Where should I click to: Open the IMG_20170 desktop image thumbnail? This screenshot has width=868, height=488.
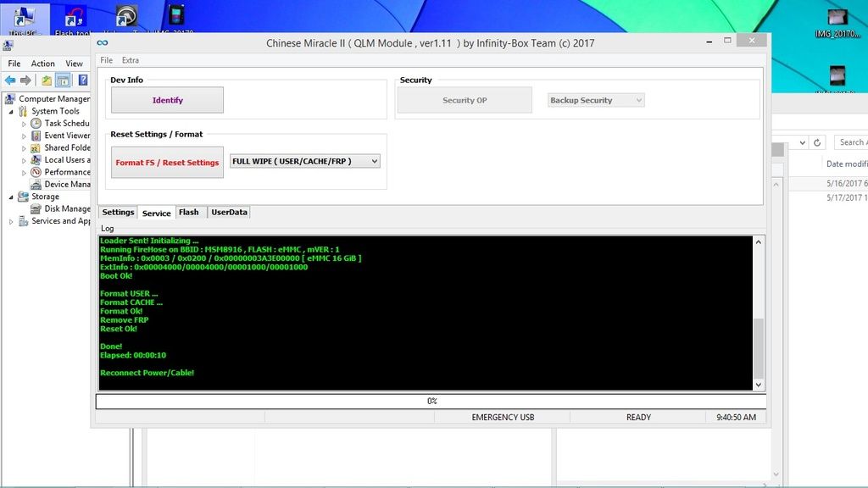(837, 20)
